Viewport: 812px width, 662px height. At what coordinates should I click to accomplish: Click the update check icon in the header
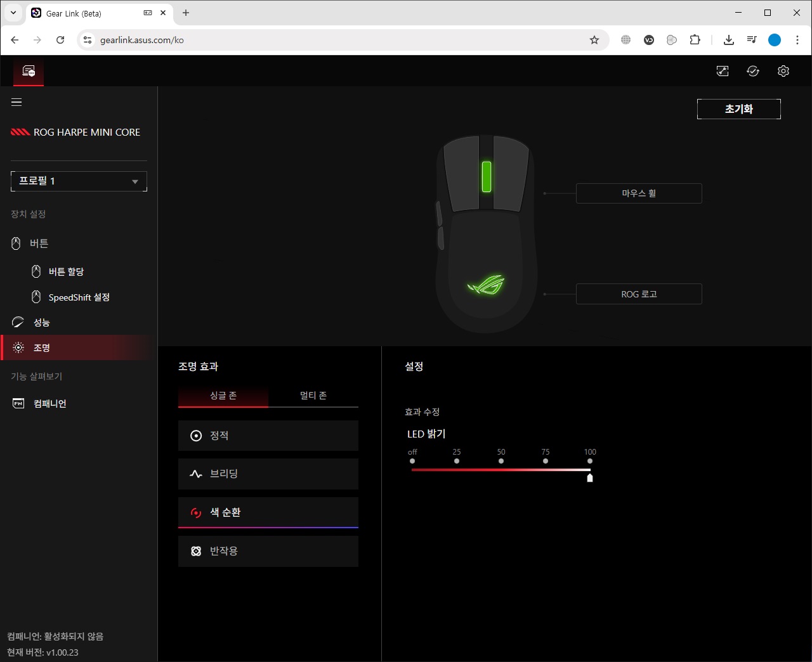753,71
